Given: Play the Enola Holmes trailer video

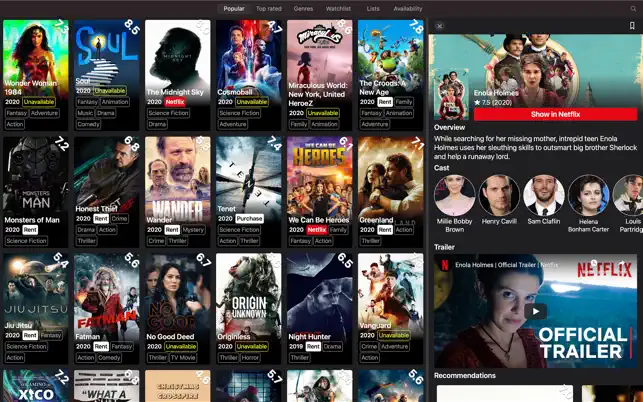Looking at the screenshot, I should tap(535, 311).
